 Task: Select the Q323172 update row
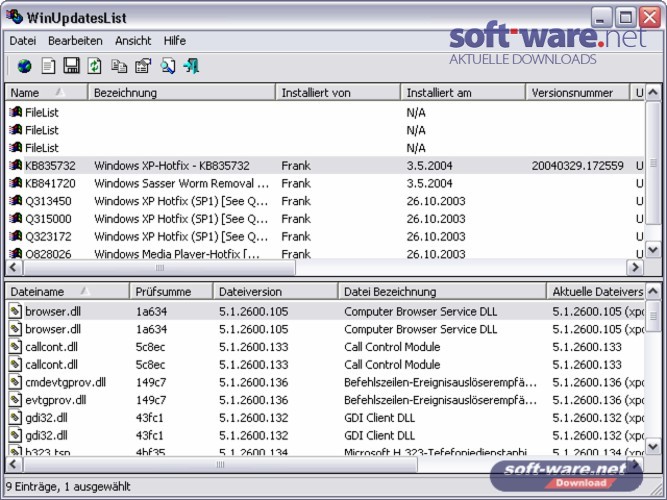[325, 236]
